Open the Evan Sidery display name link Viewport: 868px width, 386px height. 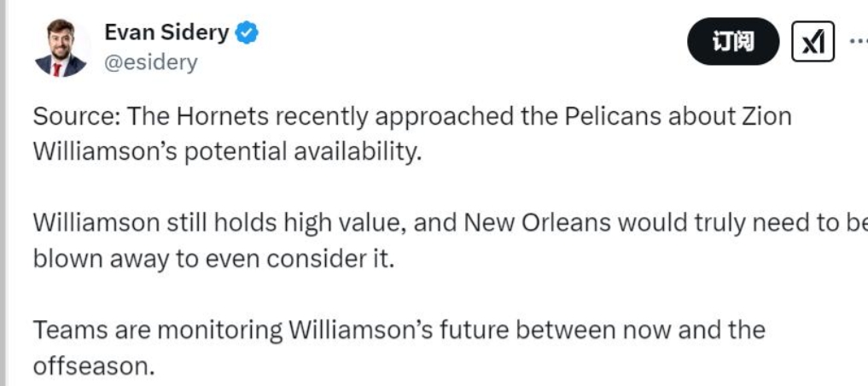166,33
